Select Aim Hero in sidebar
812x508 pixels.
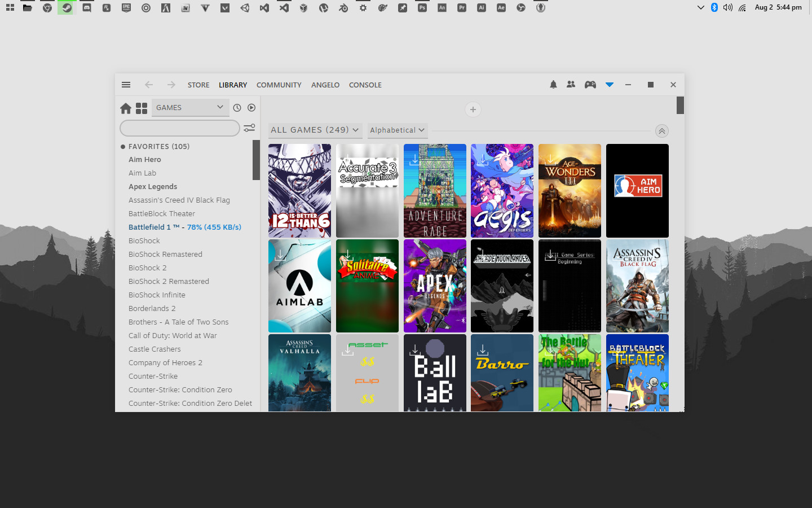point(145,160)
